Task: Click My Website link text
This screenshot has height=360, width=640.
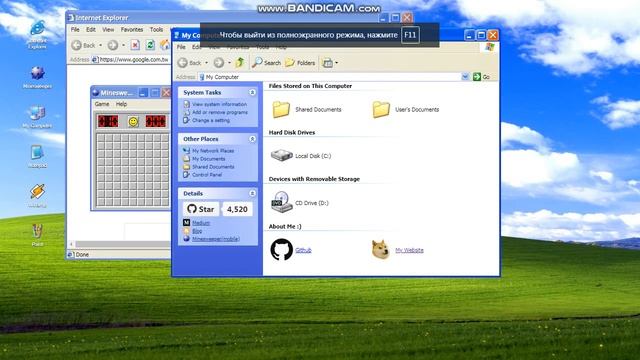Action: (409, 250)
